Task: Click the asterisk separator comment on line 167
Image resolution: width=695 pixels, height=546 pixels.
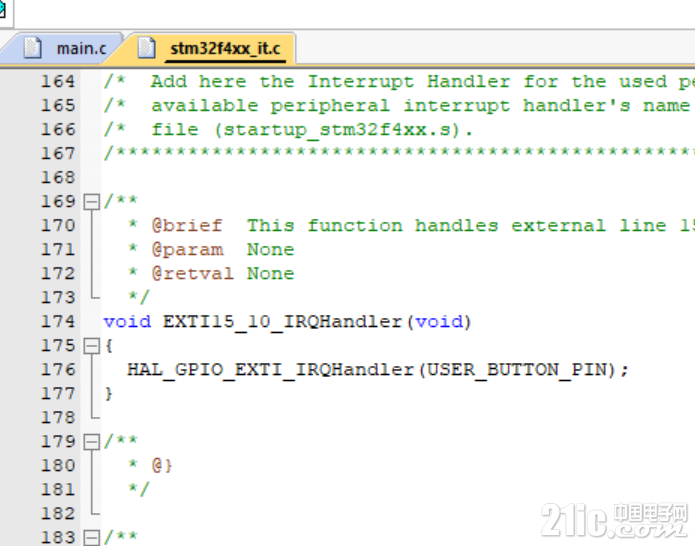Action: click(399, 154)
